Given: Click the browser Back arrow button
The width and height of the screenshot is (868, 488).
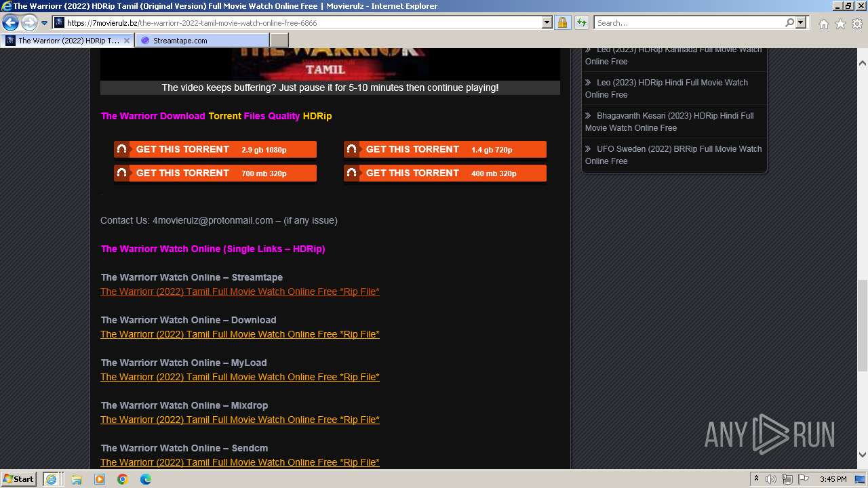Looking at the screenshot, I should pyautogui.click(x=10, y=23).
